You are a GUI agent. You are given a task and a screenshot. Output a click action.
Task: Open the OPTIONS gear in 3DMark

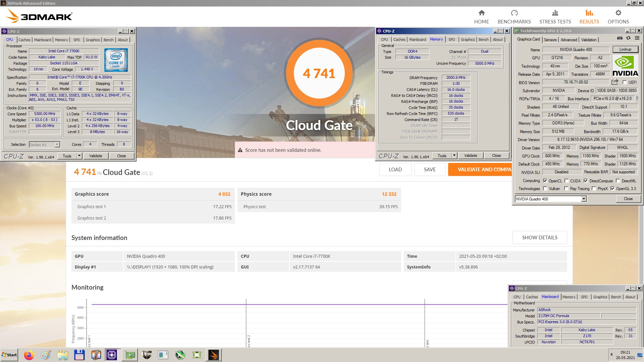coord(618,17)
